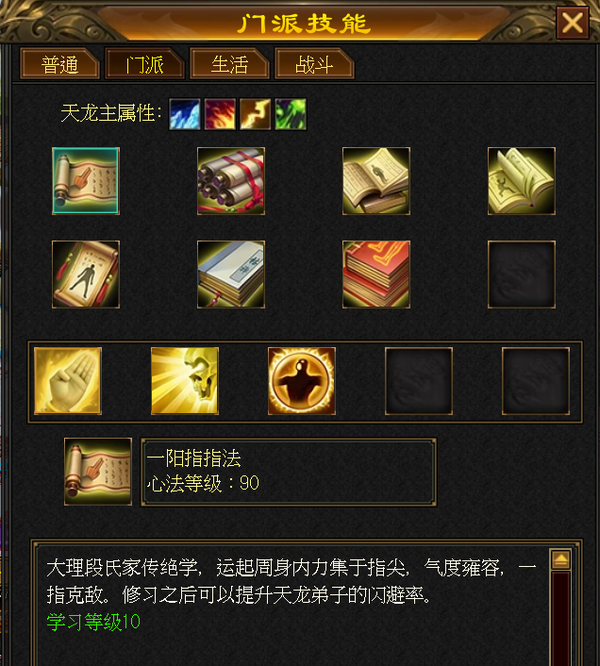Select the 一阳指 finger scroll skill icon

[86, 181]
